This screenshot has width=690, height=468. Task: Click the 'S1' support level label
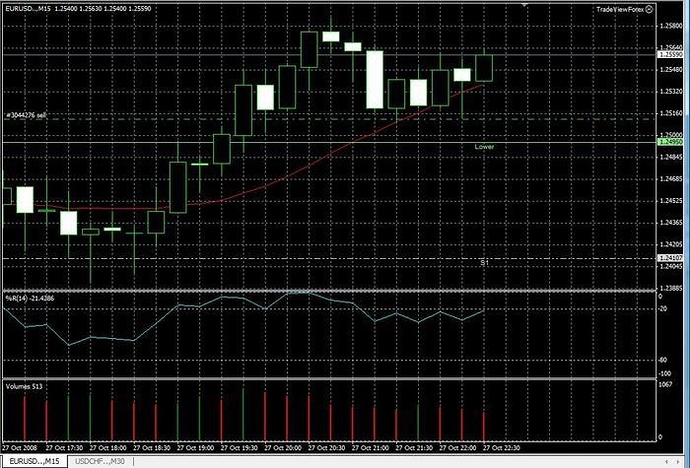[x=484, y=263]
